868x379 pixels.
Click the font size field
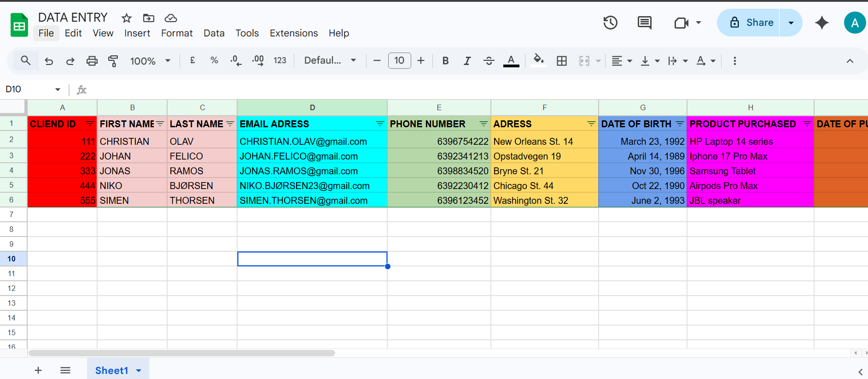pos(399,60)
